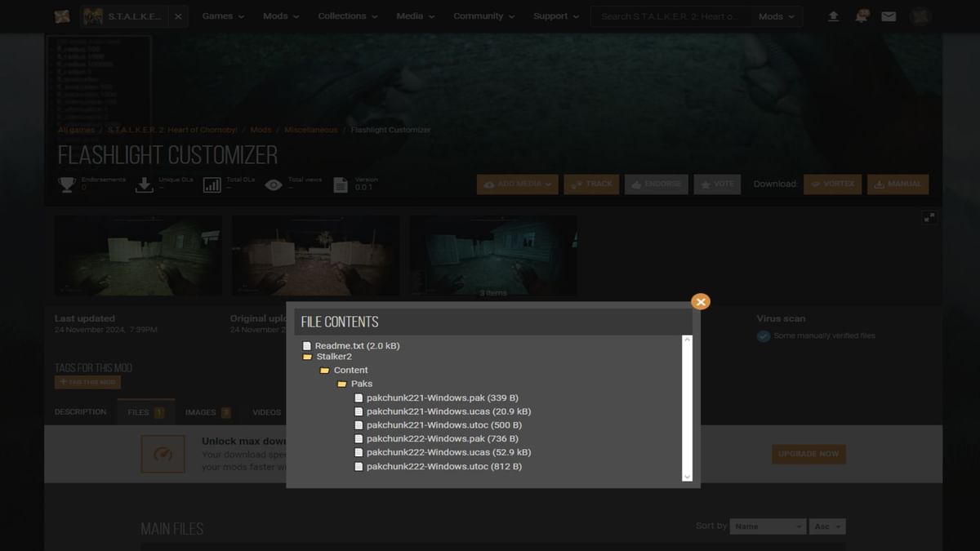Click the Total views eye icon
This screenshot has height=551, width=980.
point(274,184)
